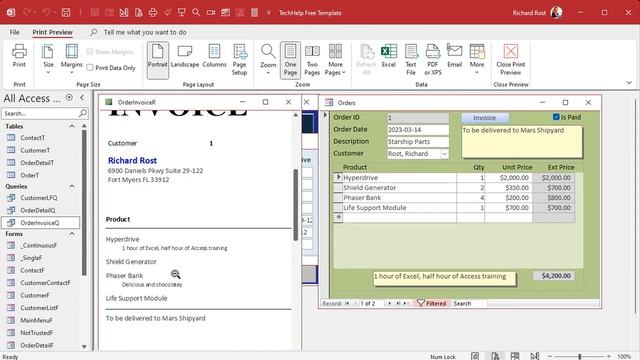Open the OrderDetailQ query

click(x=38, y=210)
